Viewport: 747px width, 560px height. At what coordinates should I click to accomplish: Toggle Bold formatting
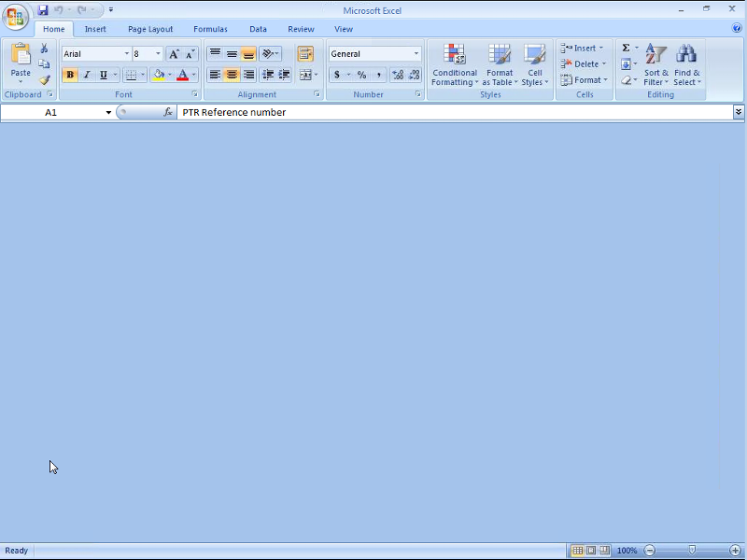pos(70,75)
